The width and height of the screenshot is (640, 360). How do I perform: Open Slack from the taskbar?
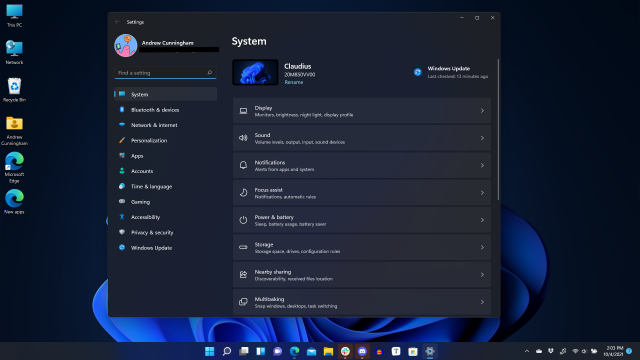tap(345, 351)
